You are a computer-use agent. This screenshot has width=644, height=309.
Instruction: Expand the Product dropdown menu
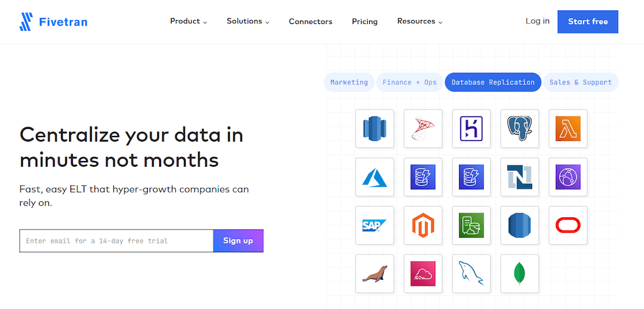pyautogui.click(x=189, y=21)
